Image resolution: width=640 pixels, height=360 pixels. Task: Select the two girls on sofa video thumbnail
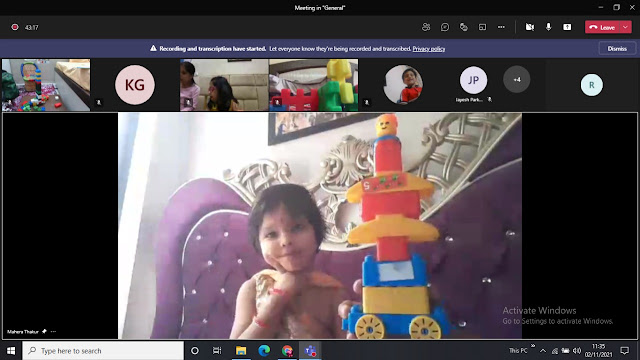click(224, 85)
